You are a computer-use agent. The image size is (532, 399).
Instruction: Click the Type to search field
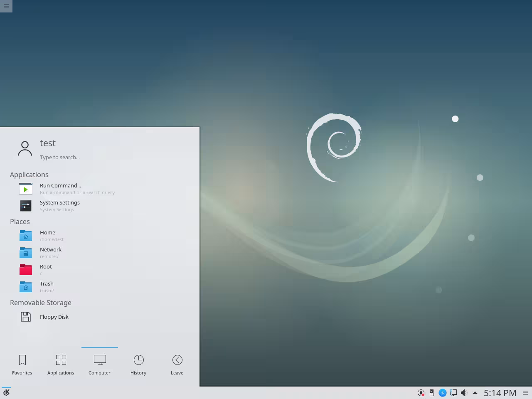pyautogui.click(x=60, y=157)
